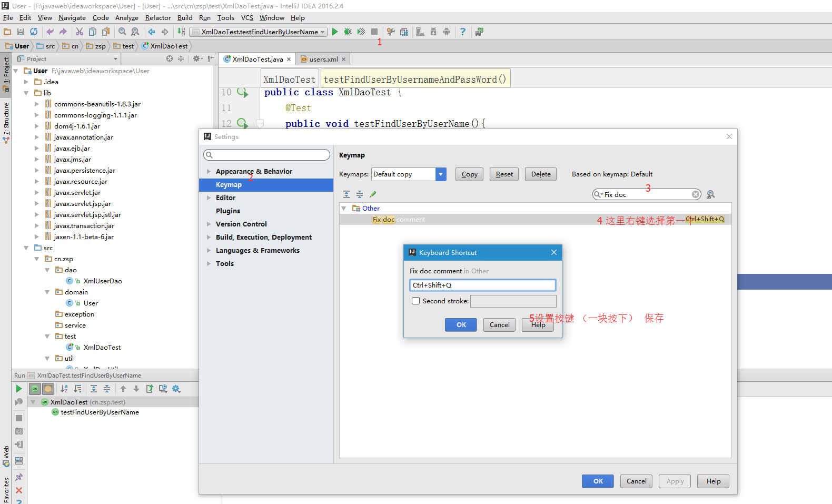Screen dimensions: 832x504
Task: Expand Build, Execution, Deployment section
Action: (x=209, y=237)
